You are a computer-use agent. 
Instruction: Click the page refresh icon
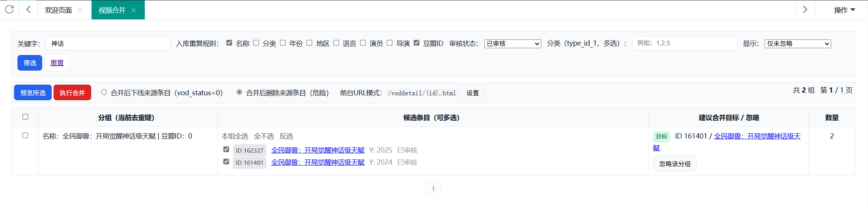tap(9, 9)
